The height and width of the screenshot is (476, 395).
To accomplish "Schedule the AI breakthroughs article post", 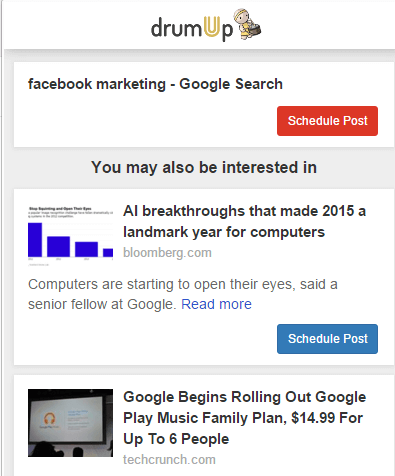I will (327, 339).
